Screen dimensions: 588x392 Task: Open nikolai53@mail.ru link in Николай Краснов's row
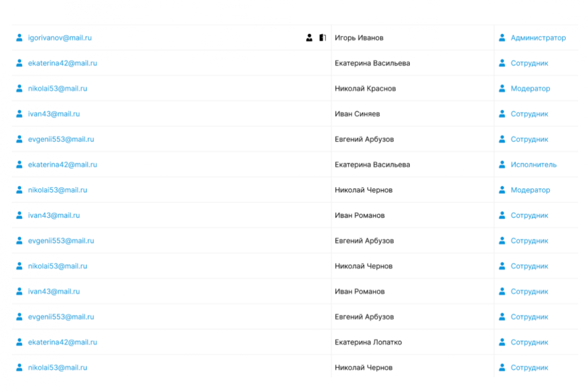click(57, 89)
